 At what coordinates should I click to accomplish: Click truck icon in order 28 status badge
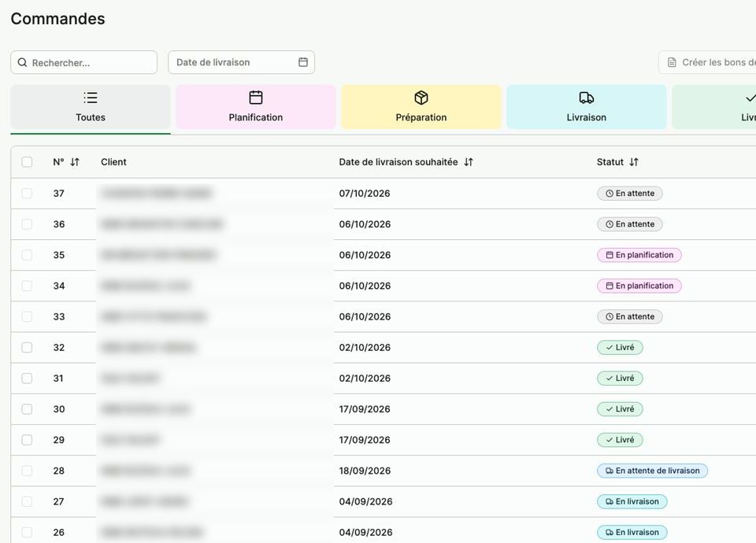(x=610, y=471)
